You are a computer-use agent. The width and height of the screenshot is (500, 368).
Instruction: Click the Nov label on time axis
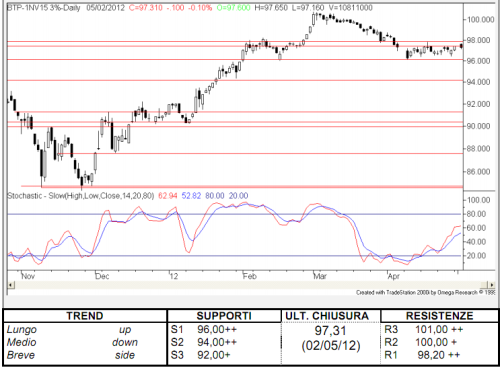pyautogui.click(x=28, y=276)
